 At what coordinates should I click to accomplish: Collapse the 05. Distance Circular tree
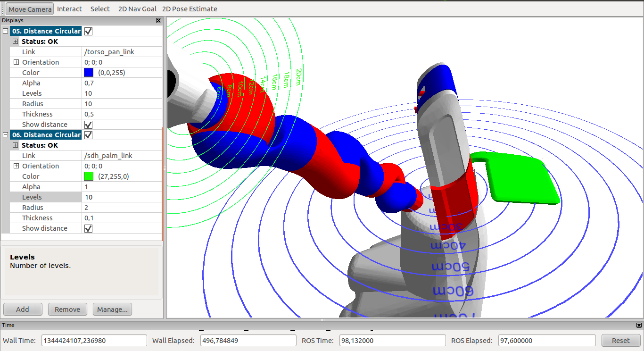coord(6,31)
